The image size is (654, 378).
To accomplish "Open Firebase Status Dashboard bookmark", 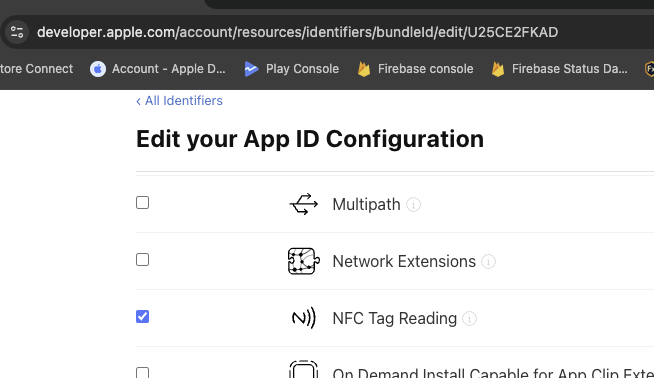I will [559, 69].
